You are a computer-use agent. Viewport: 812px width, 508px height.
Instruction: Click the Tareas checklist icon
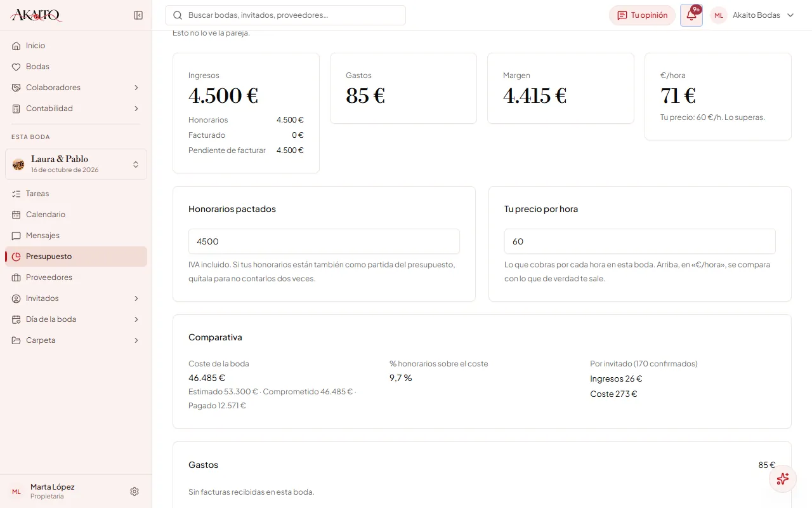(x=16, y=194)
